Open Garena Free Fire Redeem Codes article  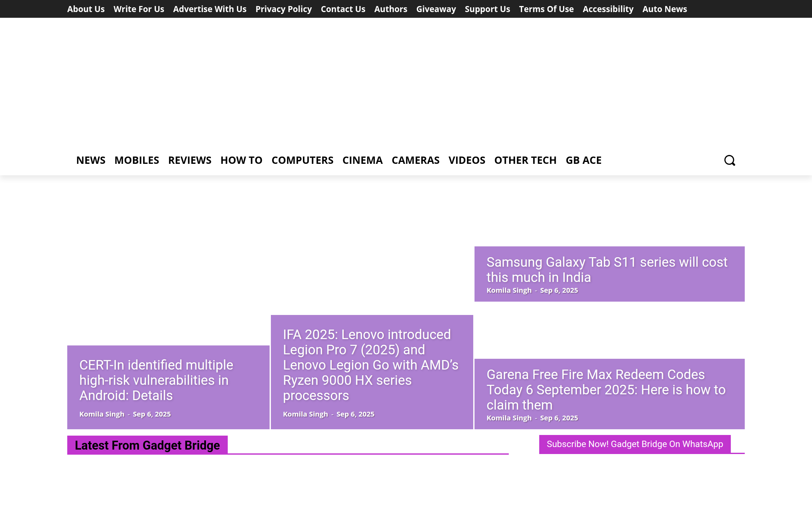tap(606, 390)
